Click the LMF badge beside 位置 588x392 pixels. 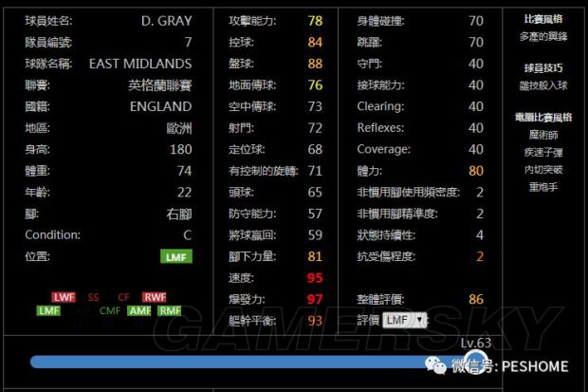(175, 256)
